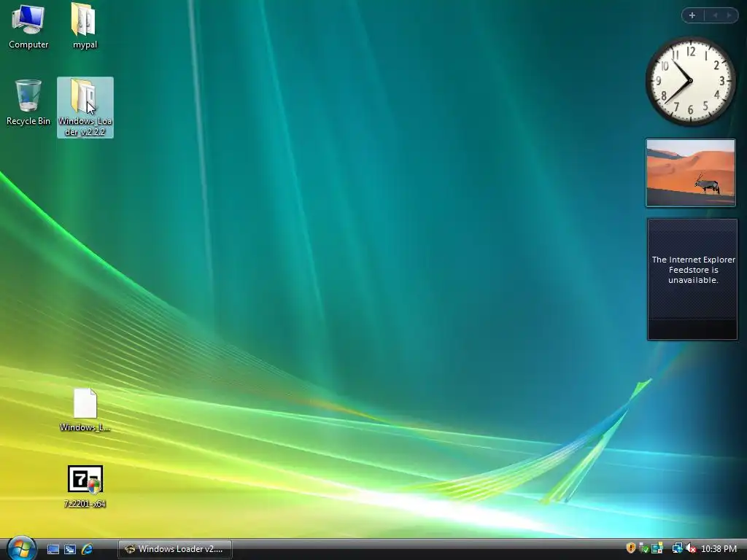Select the mypal folder icon
747x560 pixels.
(x=85, y=26)
